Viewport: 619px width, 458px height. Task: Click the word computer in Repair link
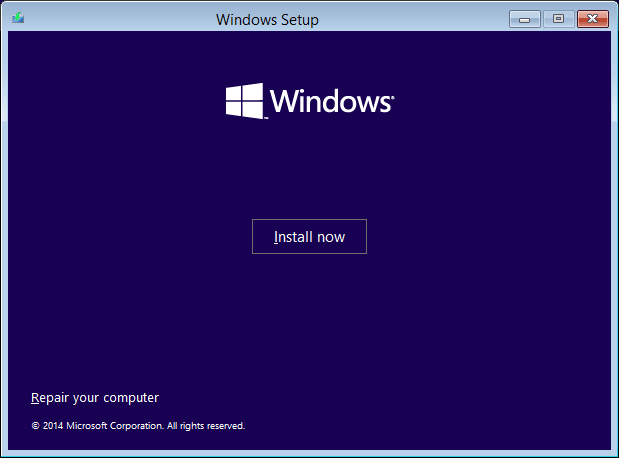pos(132,398)
